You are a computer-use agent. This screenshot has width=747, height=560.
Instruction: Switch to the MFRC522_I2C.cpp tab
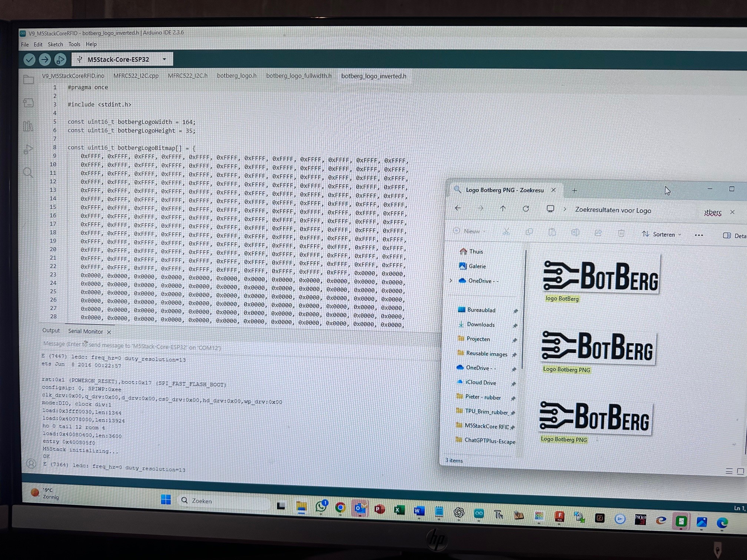[x=136, y=76]
